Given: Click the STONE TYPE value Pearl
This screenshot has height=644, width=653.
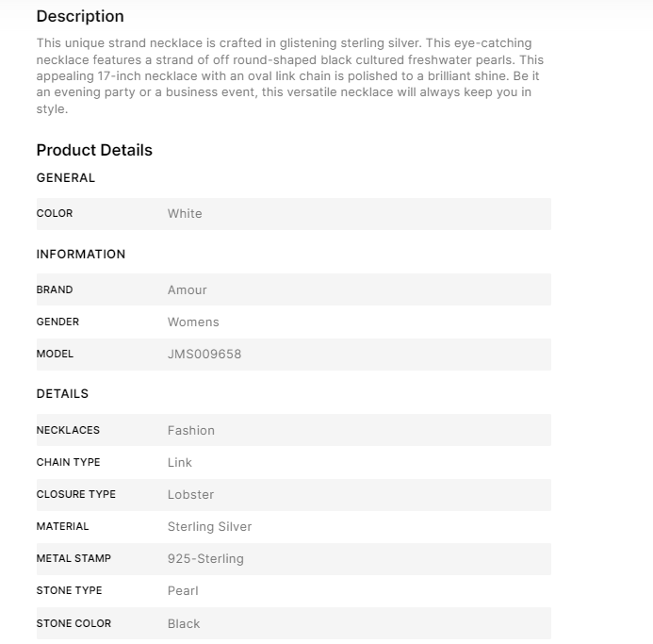Looking at the screenshot, I should click(183, 590).
